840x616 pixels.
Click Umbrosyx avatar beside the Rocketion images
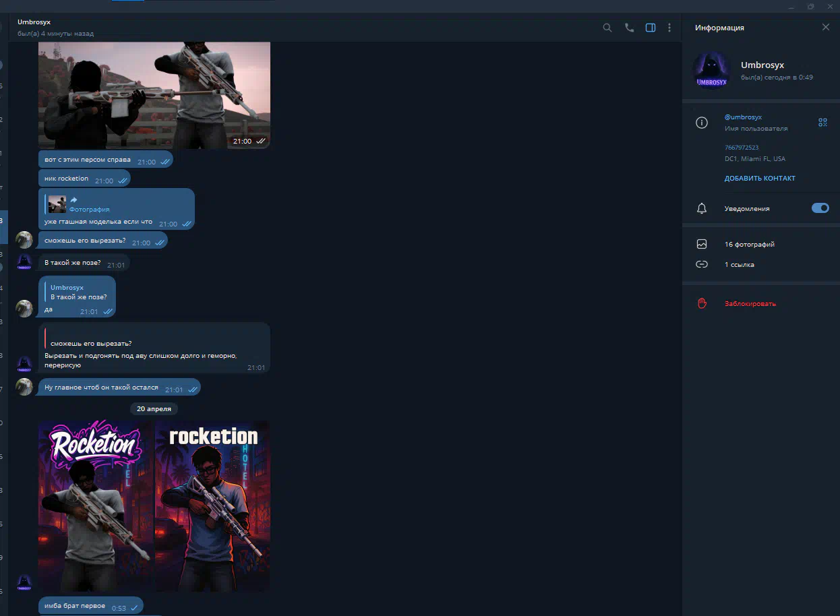tap(24, 583)
